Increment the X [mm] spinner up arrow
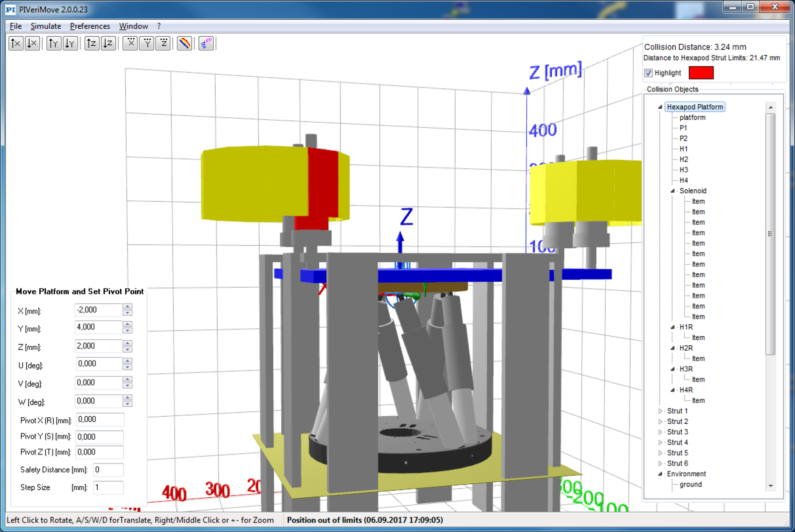This screenshot has height=532, width=795. tap(128, 307)
